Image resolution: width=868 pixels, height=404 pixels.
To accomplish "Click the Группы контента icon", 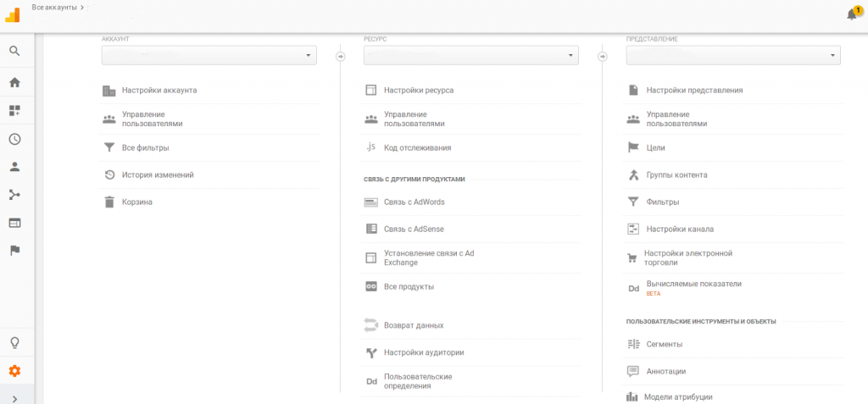I will [x=633, y=174].
